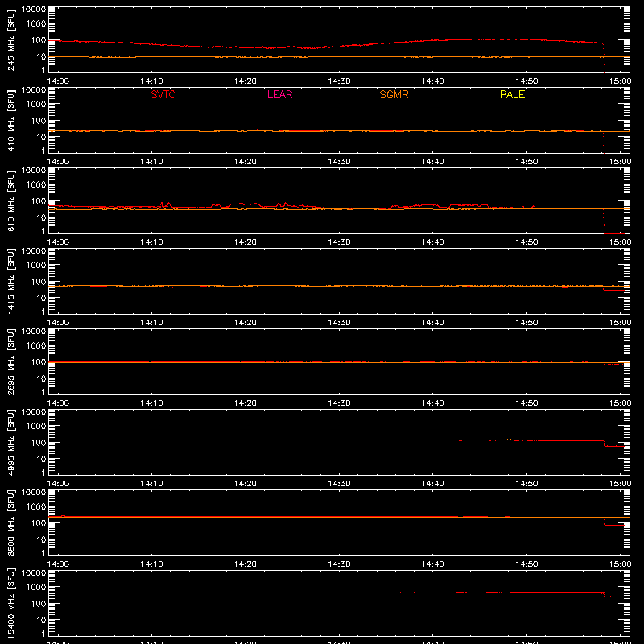
Task: Click 14:20 tick under the 8800 MHz plot
Action: click(246, 564)
